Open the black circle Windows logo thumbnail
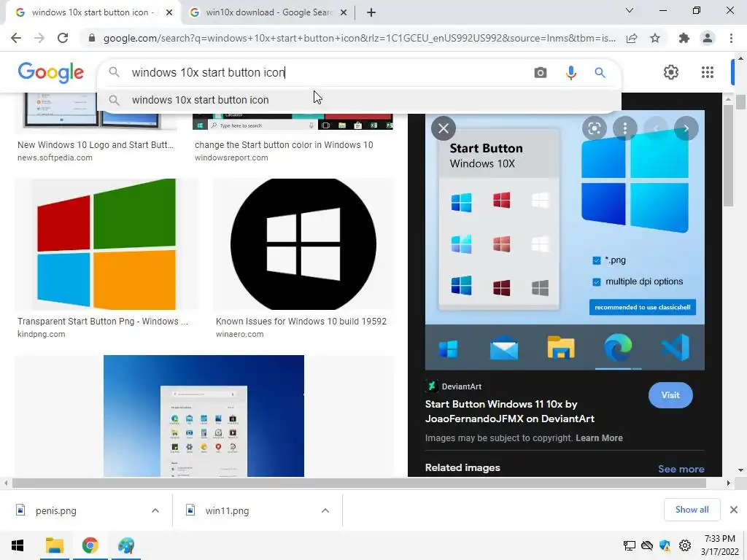 click(x=303, y=244)
